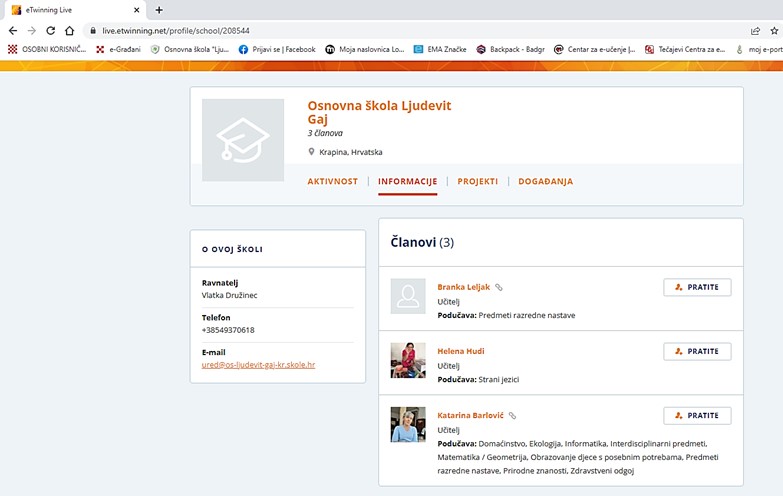Click the browser forward arrow
This screenshot has width=783, height=496.
point(31,30)
